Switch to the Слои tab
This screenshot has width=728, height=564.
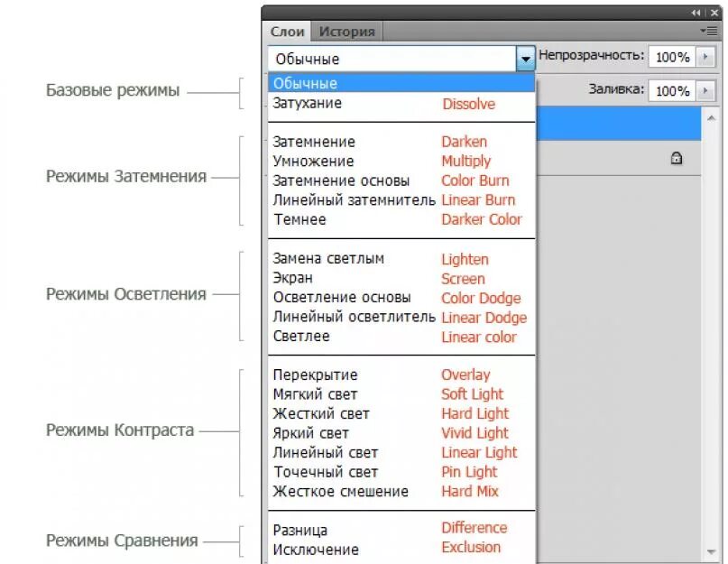(287, 31)
